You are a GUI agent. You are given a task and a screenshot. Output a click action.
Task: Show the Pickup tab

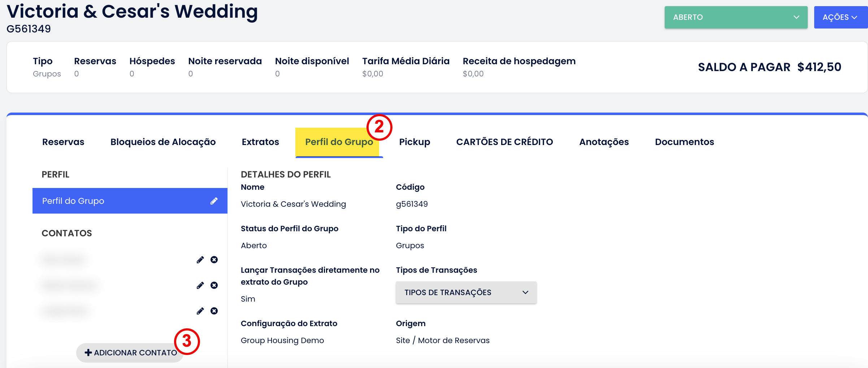[x=415, y=142]
